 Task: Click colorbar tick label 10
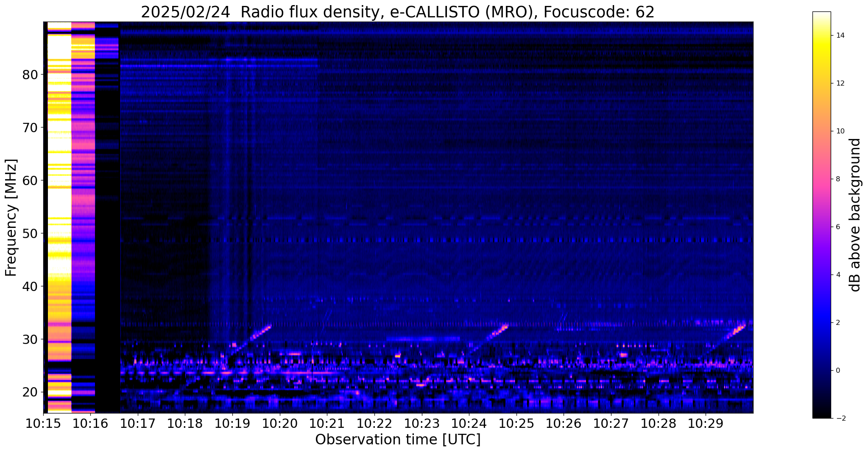pos(840,131)
